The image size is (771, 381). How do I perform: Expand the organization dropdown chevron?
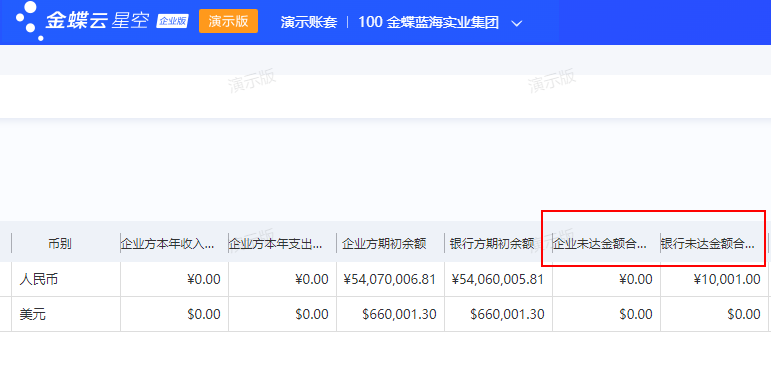(516, 23)
